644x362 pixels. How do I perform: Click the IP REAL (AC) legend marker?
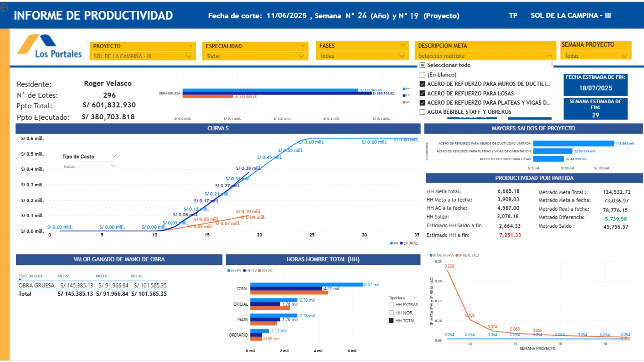coord(457,255)
